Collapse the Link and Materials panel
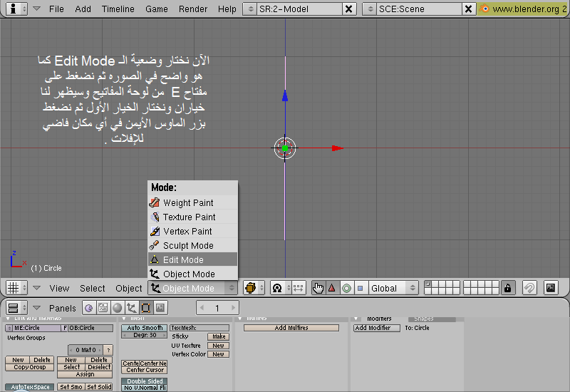 pyautogui.click(x=8, y=319)
